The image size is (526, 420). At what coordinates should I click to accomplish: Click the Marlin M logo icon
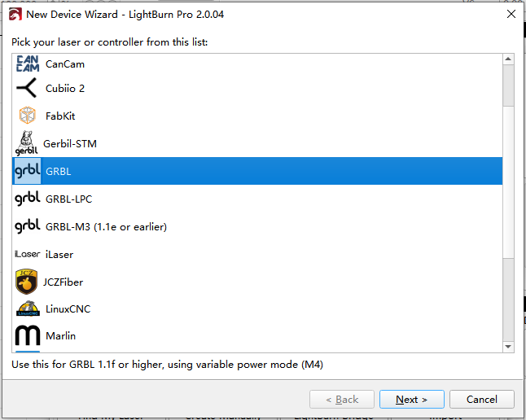pos(28,335)
